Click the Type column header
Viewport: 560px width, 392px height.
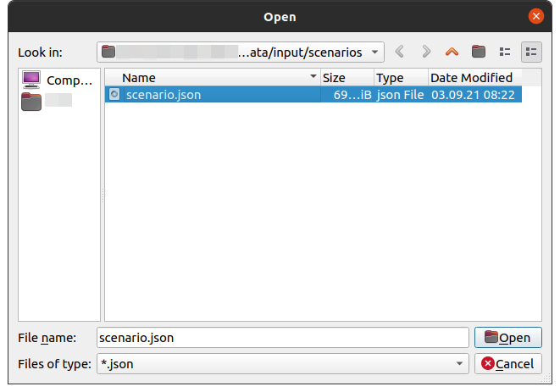(400, 77)
